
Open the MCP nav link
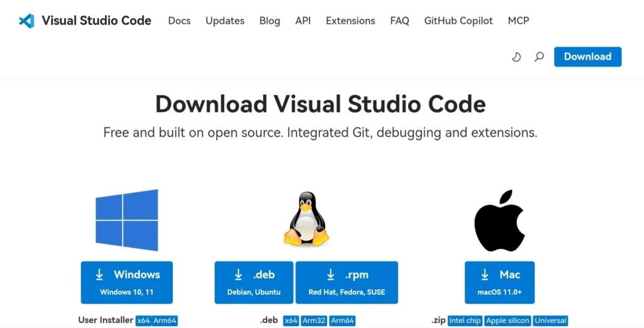click(518, 21)
